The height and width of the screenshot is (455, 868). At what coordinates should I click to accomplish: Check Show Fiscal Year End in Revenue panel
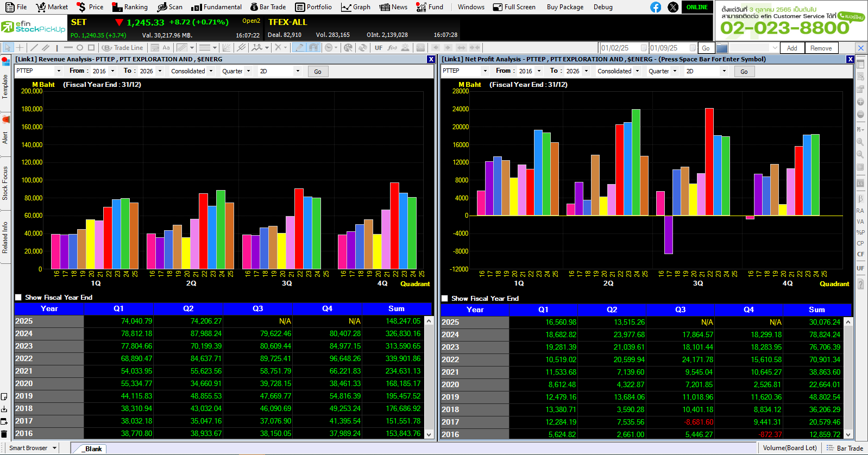click(18, 298)
